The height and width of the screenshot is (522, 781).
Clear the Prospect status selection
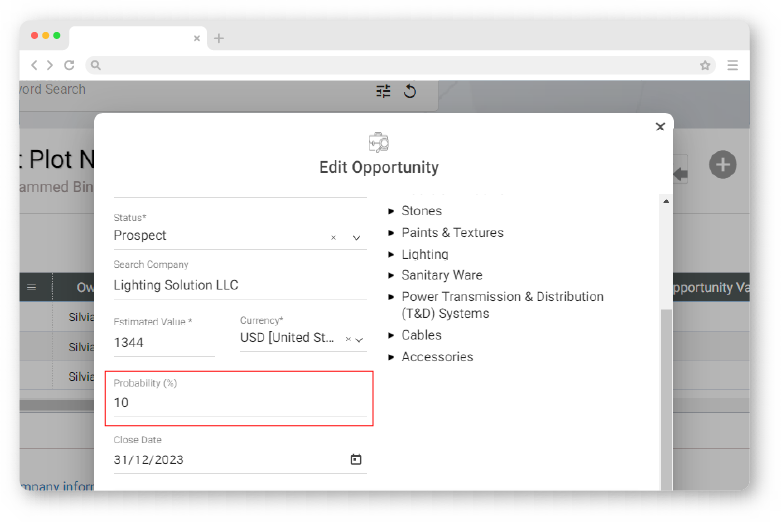(333, 238)
